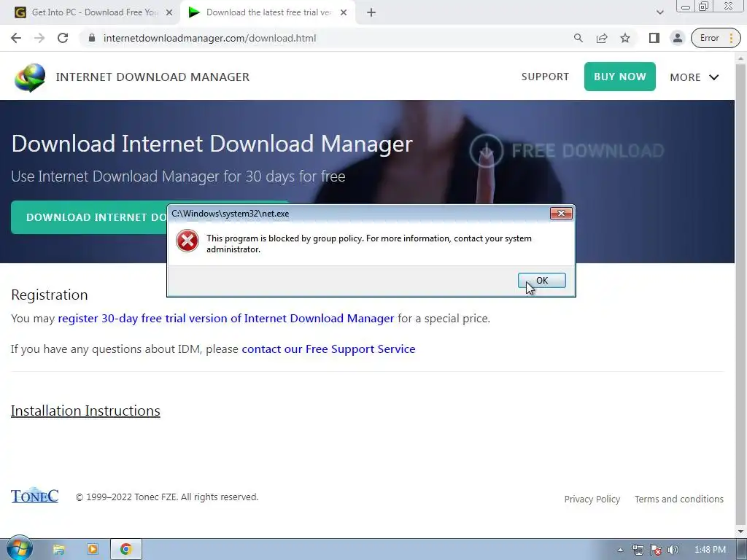Close the net.exe dialog with the X

pyautogui.click(x=561, y=214)
